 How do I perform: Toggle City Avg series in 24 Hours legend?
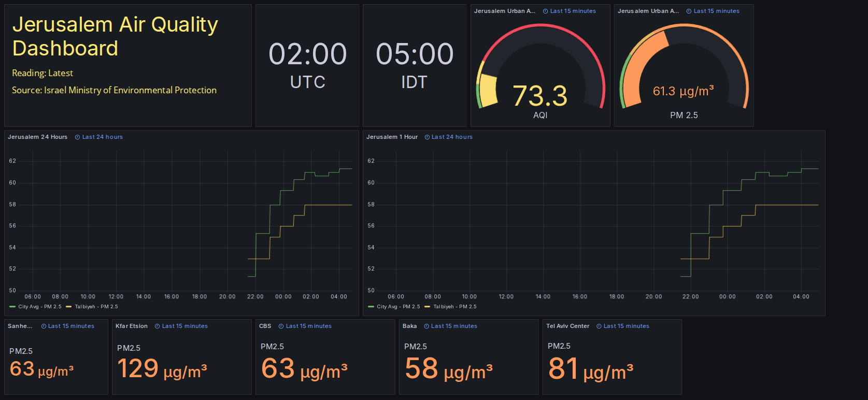(40, 307)
